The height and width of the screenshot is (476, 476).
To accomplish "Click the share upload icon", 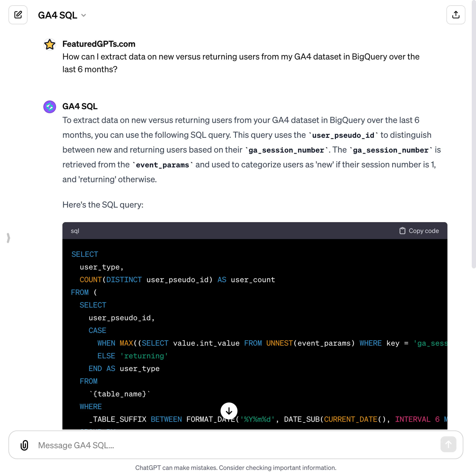I will point(456,15).
